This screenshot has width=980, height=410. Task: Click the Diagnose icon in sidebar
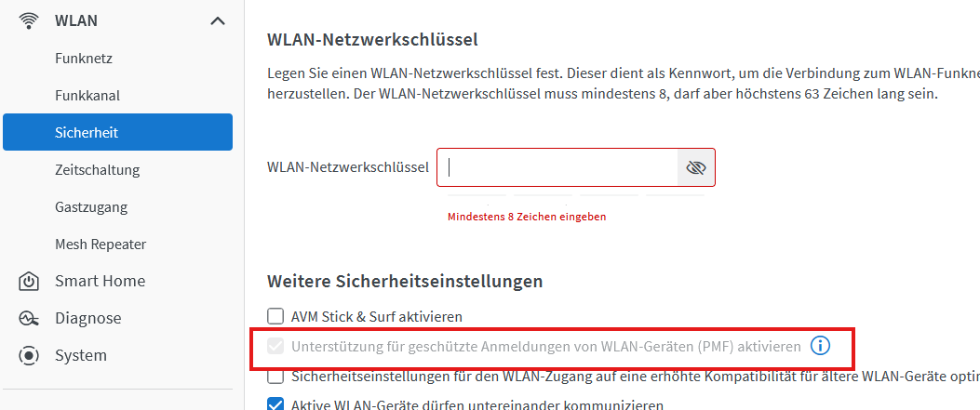29,318
